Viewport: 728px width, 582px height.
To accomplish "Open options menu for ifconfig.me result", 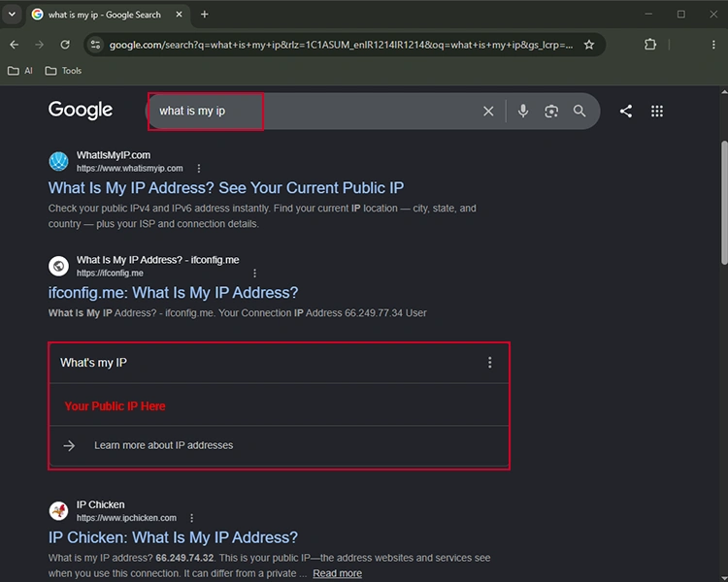I will [x=254, y=273].
